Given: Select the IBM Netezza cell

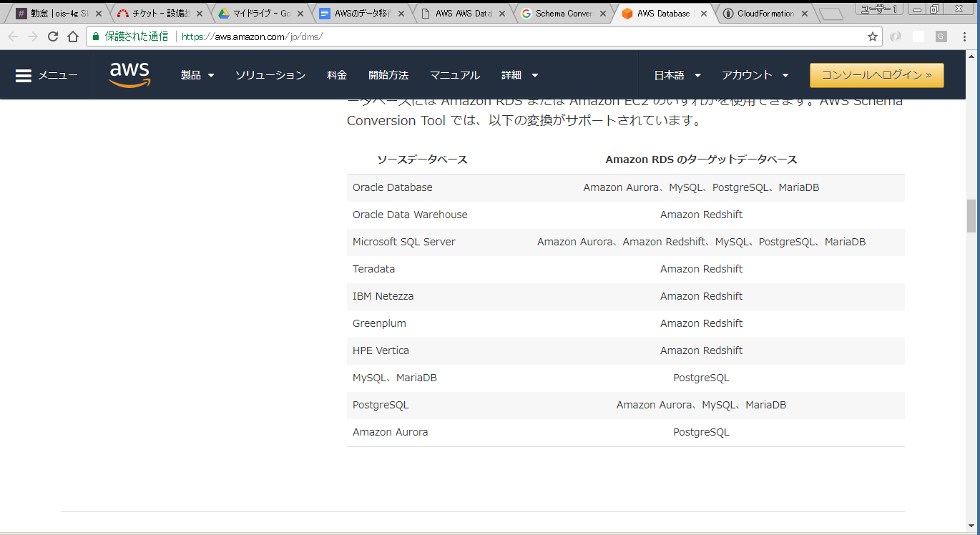Looking at the screenshot, I should point(383,296).
